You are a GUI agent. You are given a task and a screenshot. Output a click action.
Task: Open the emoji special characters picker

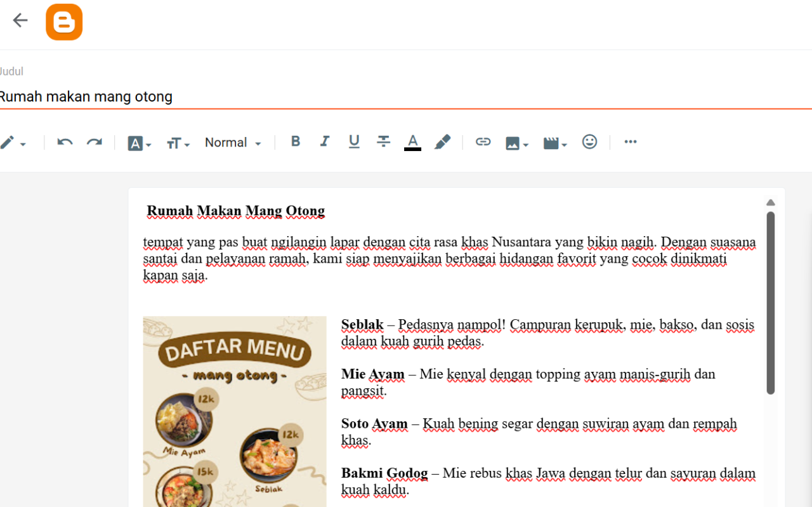(x=589, y=142)
